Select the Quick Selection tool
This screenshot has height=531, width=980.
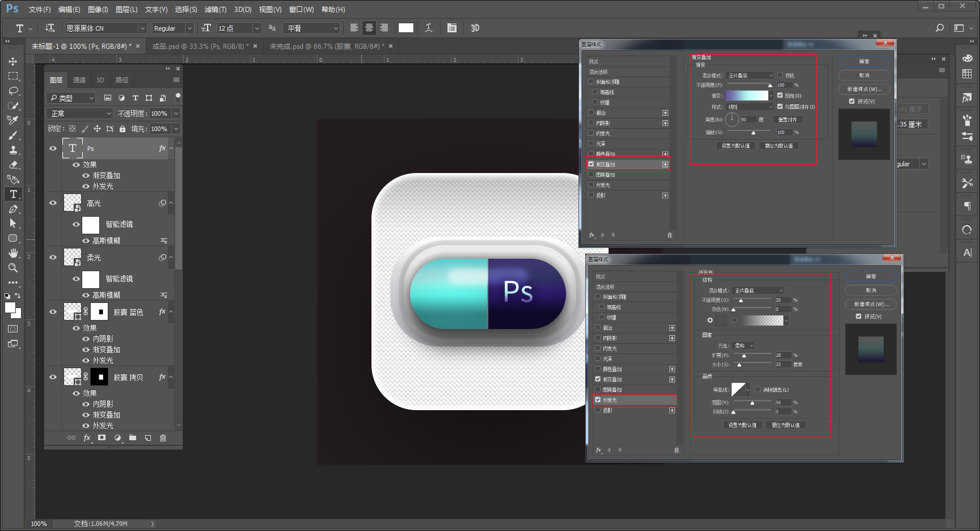tap(12, 106)
